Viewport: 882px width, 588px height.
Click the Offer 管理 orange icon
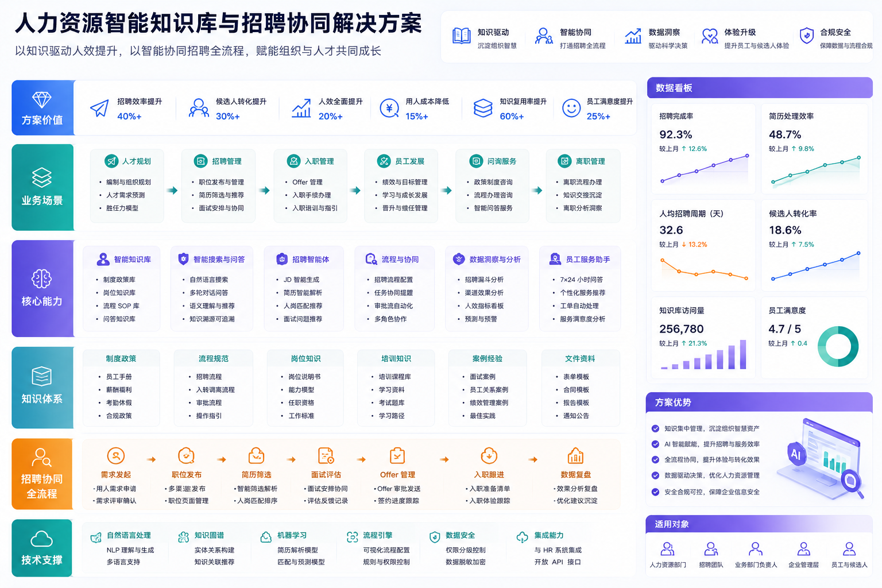[397, 456]
